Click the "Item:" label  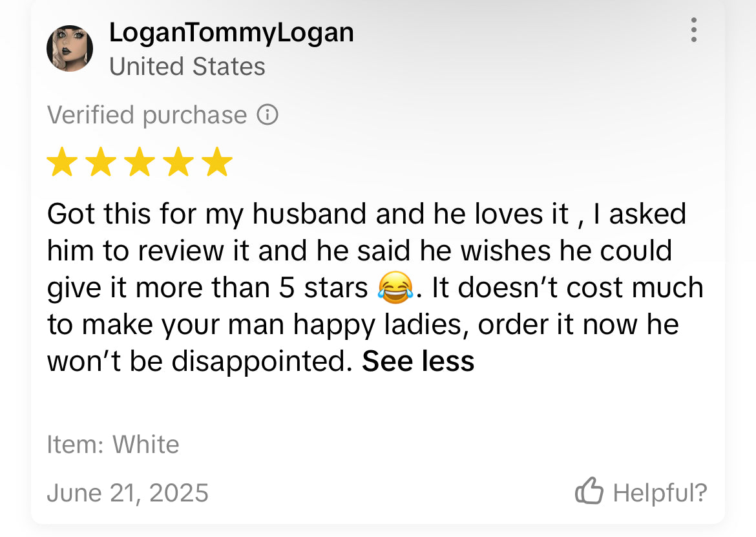(76, 445)
